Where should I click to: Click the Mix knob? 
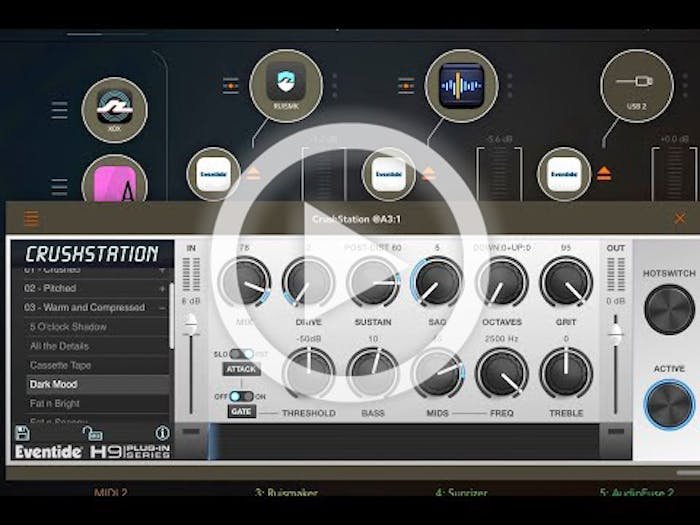tap(245, 282)
